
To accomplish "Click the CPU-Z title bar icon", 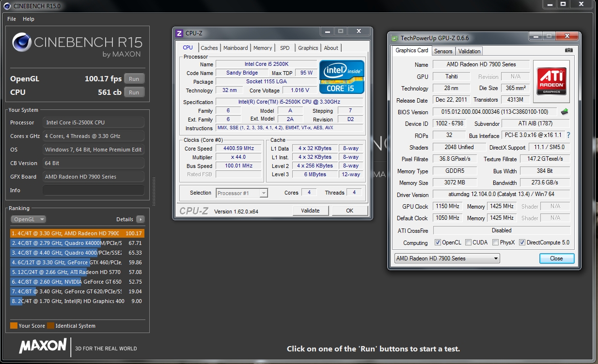I will click(179, 33).
